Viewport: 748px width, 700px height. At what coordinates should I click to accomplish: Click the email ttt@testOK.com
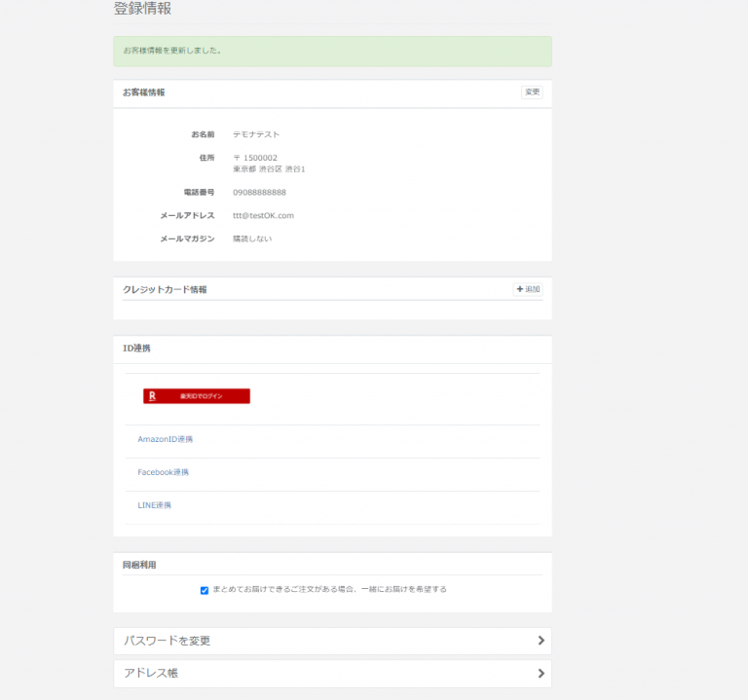coord(263,215)
